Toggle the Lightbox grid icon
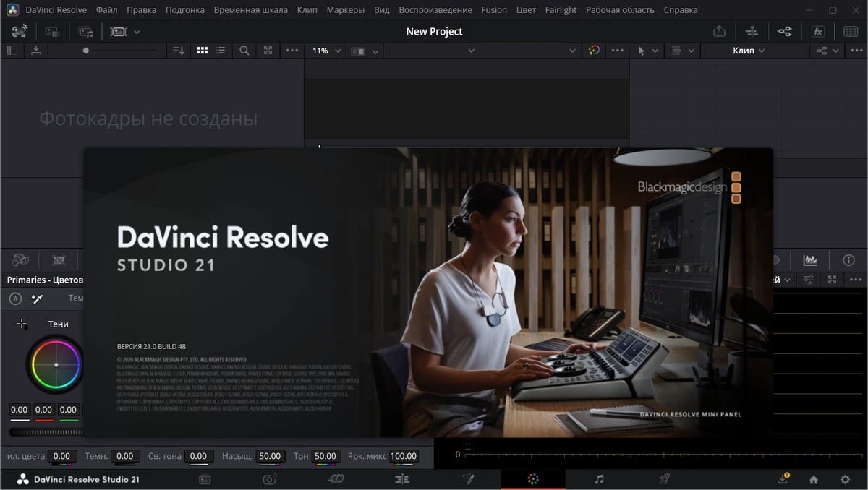 (x=851, y=32)
